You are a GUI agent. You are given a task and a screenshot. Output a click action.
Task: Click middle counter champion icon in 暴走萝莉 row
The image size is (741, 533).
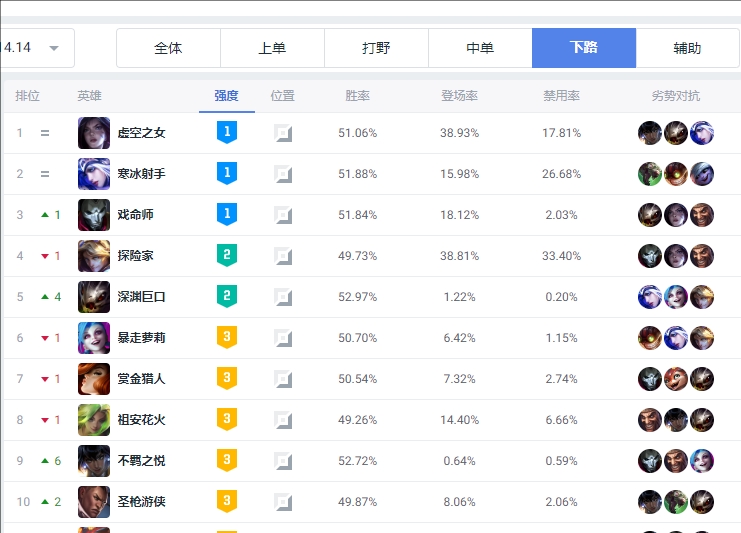coord(676,338)
